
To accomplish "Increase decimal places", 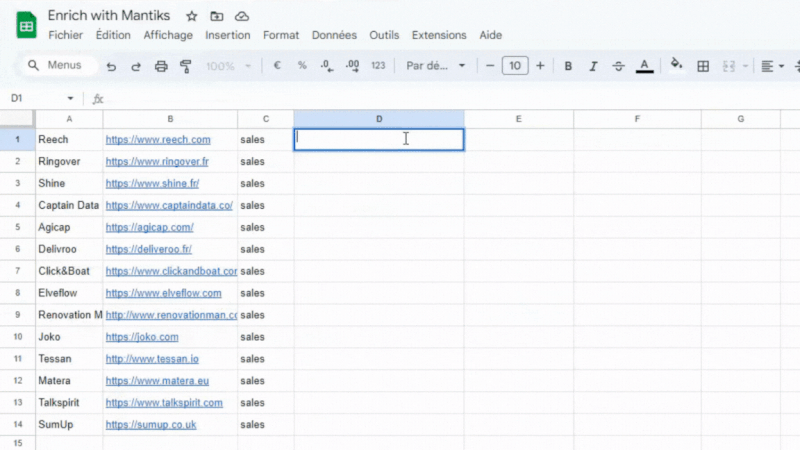I will point(352,66).
